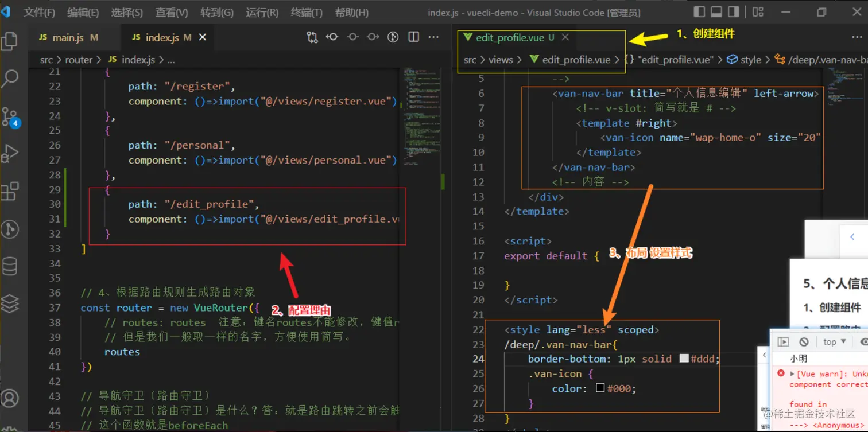868x432 pixels.
Task: Open Source Control view with 4 changes
Action: pyautogui.click(x=10, y=116)
